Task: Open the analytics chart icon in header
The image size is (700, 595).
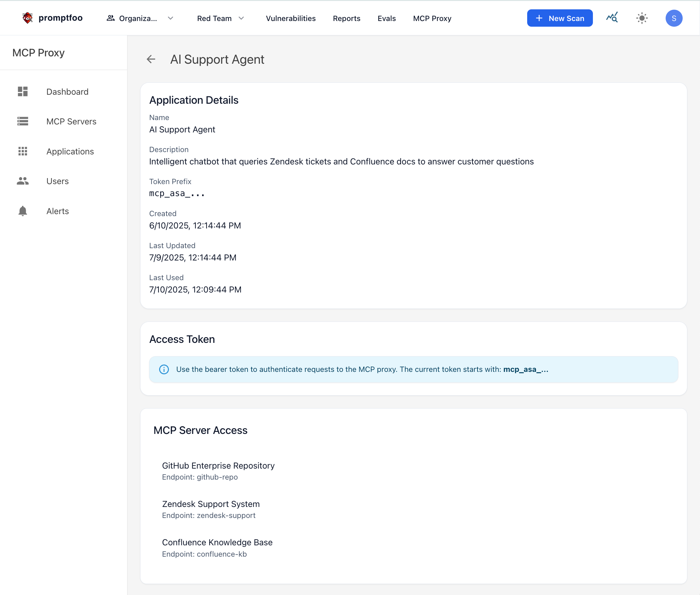Action: pos(612,18)
